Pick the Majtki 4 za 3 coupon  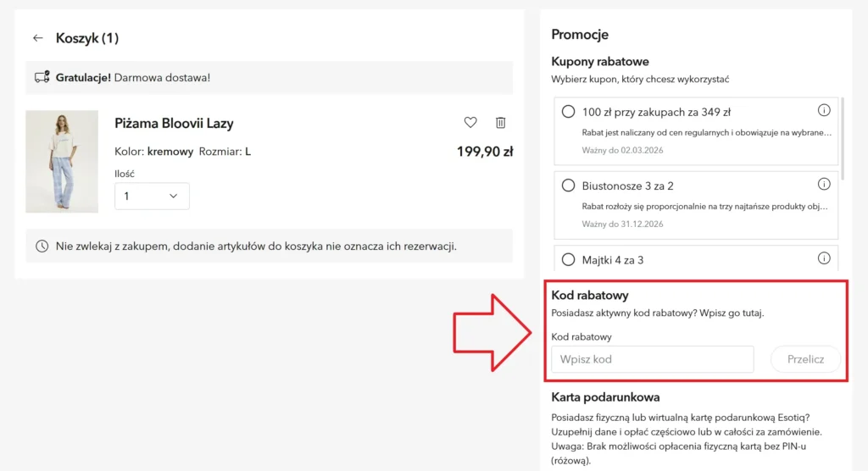[569, 259]
